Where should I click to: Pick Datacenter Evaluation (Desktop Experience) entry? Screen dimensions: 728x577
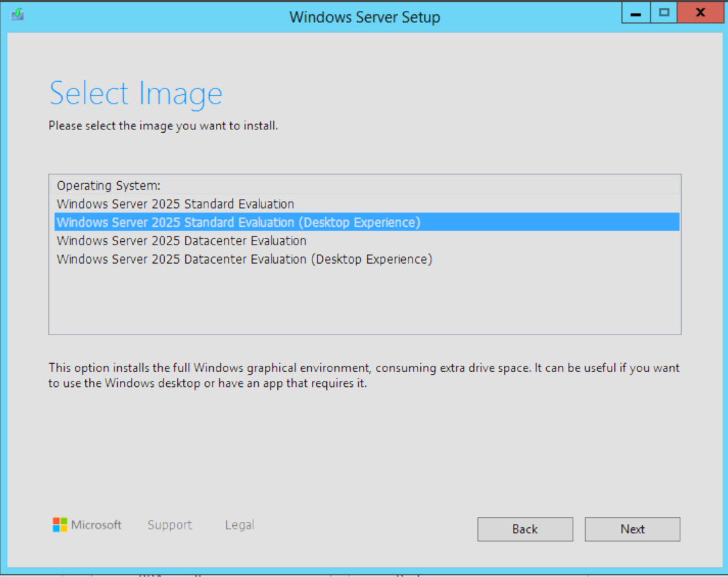pos(244,259)
